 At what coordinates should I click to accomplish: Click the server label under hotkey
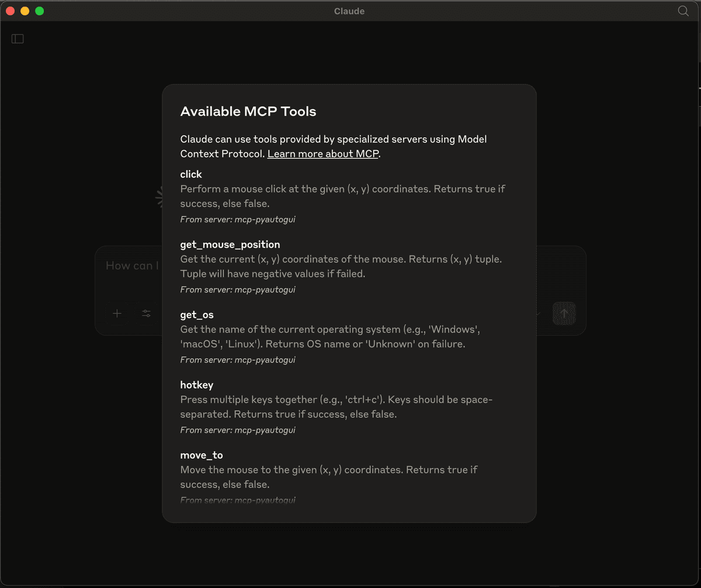[x=238, y=430]
